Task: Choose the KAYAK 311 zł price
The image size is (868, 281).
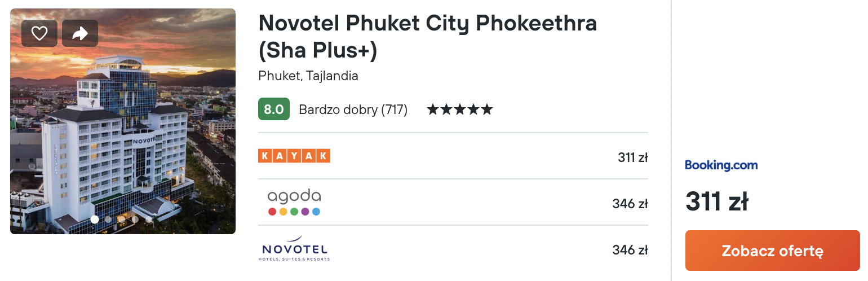Action: coord(633,157)
